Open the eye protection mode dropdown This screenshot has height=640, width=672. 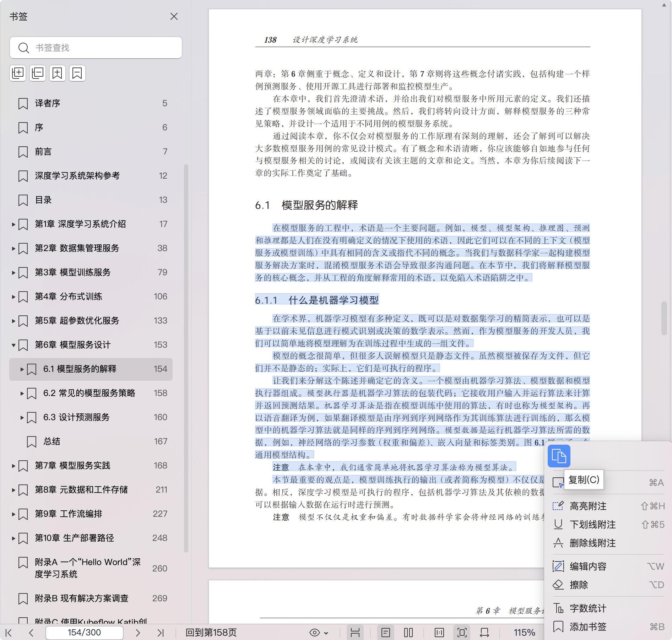[x=319, y=633]
